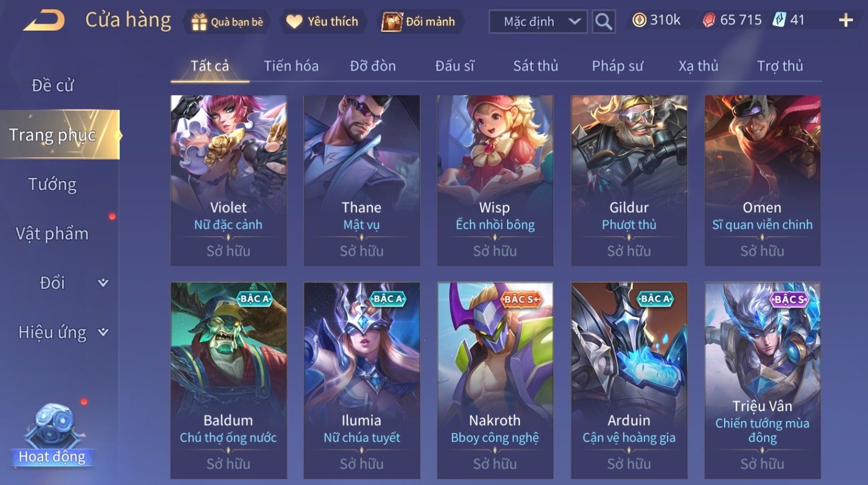This screenshot has height=485, width=868.
Task: Click the back arrow icon
Action: click(x=44, y=21)
